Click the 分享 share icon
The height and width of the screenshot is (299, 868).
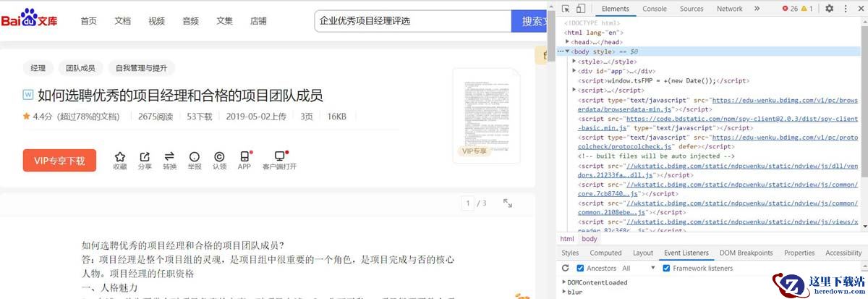pos(145,156)
